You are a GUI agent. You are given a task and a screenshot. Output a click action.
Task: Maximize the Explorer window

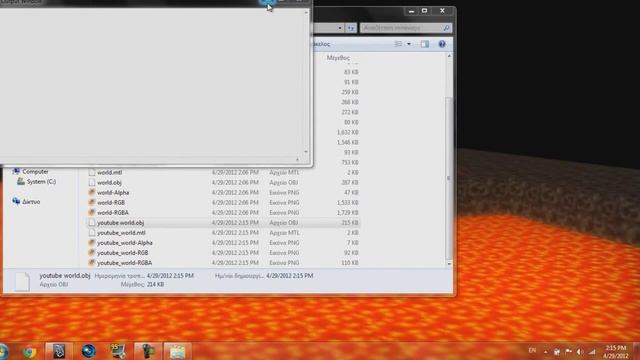(x=424, y=11)
